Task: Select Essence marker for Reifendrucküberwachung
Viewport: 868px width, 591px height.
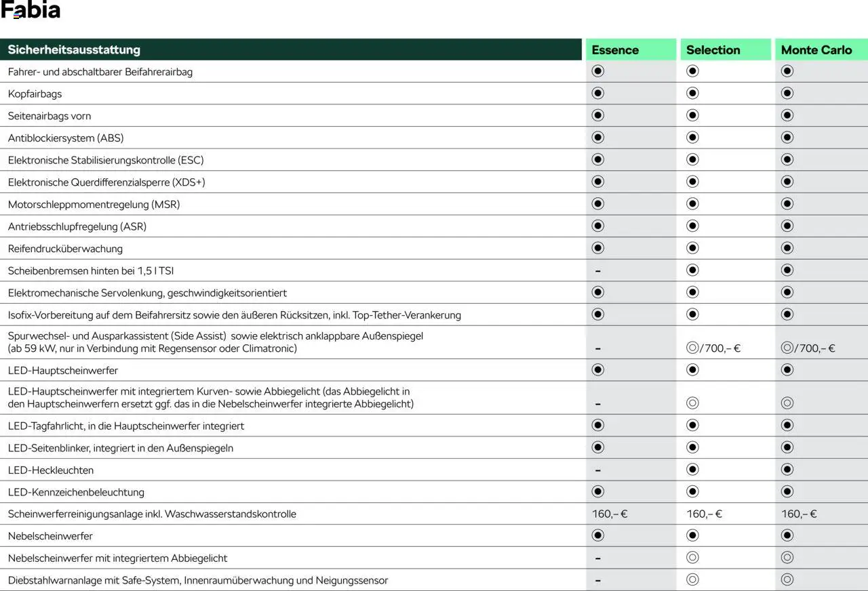Action: (x=597, y=248)
